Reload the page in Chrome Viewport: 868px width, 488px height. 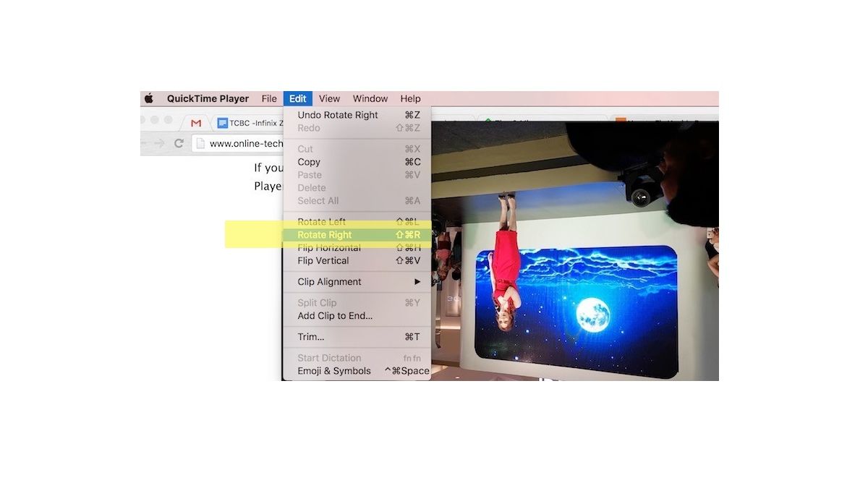coord(179,143)
